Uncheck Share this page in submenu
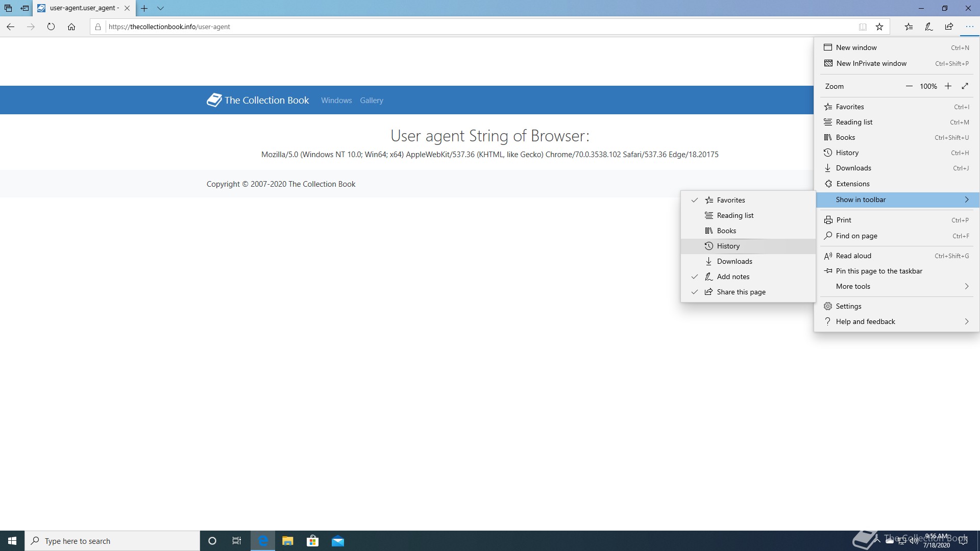The image size is (980, 551). [748, 292]
